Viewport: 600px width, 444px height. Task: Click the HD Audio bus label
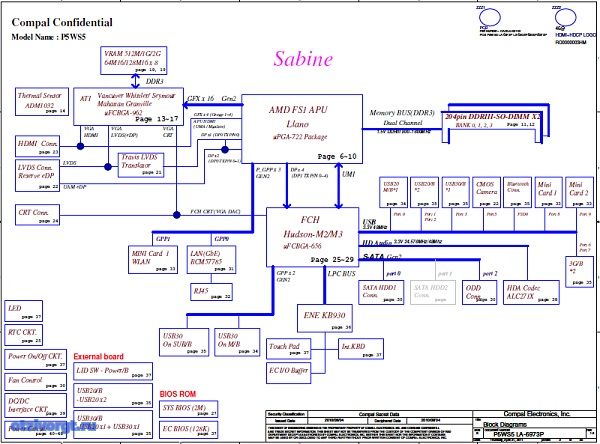click(x=377, y=243)
